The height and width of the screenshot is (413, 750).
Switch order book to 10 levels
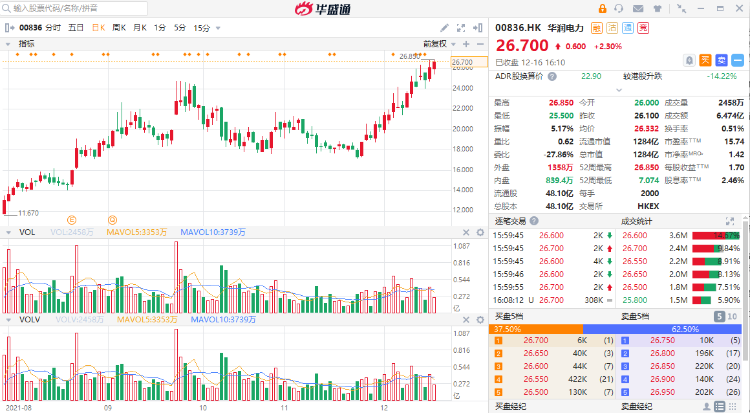(732, 316)
